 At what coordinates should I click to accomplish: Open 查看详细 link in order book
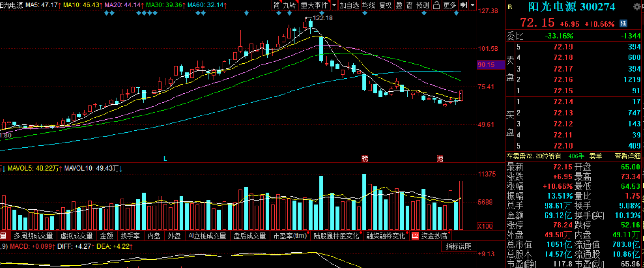(x=627, y=156)
